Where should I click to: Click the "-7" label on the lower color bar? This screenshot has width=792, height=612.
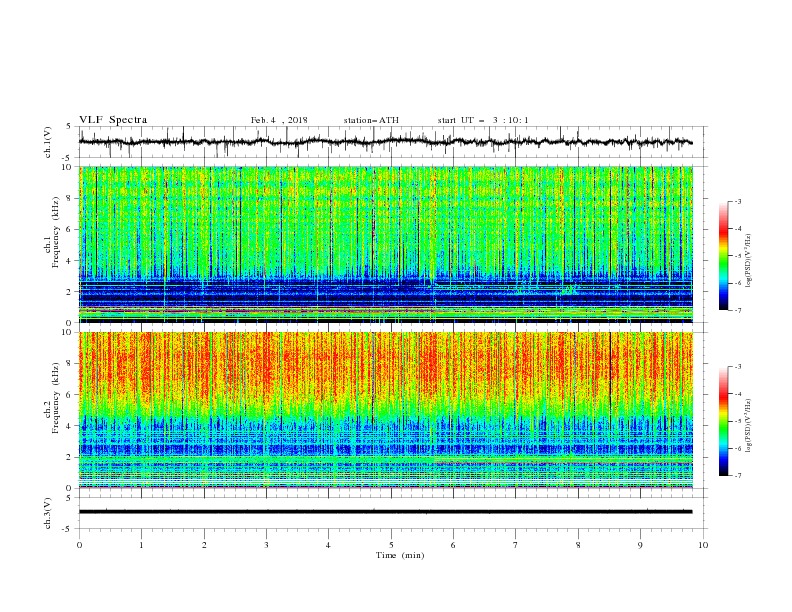738,475
